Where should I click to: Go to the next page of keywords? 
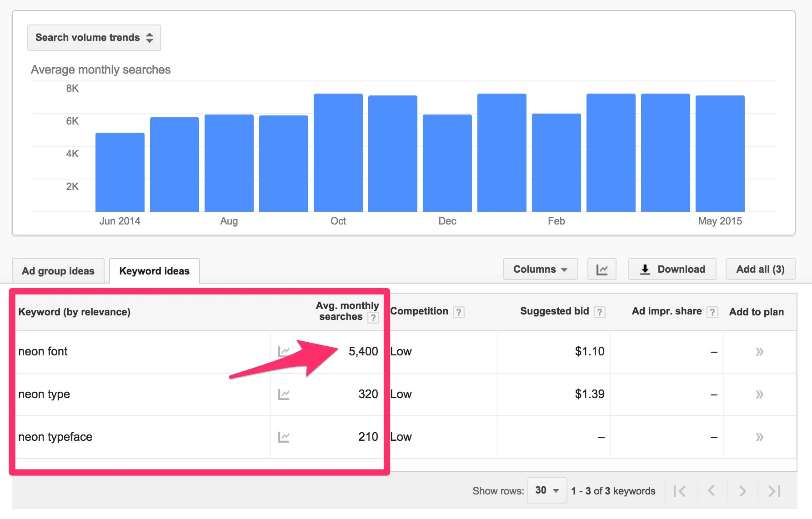(742, 491)
